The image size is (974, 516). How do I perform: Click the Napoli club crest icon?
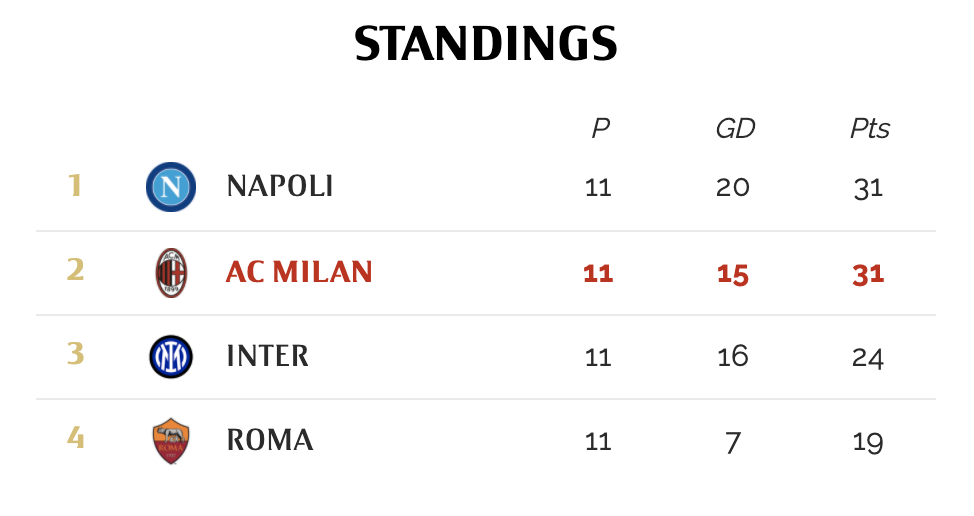click(170, 187)
